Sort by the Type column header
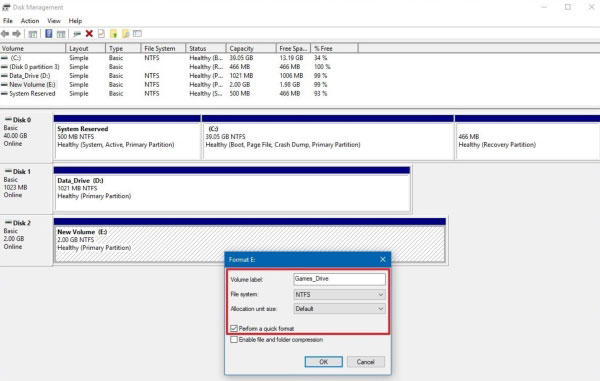Viewport: 600px width, 381px height. 123,49
